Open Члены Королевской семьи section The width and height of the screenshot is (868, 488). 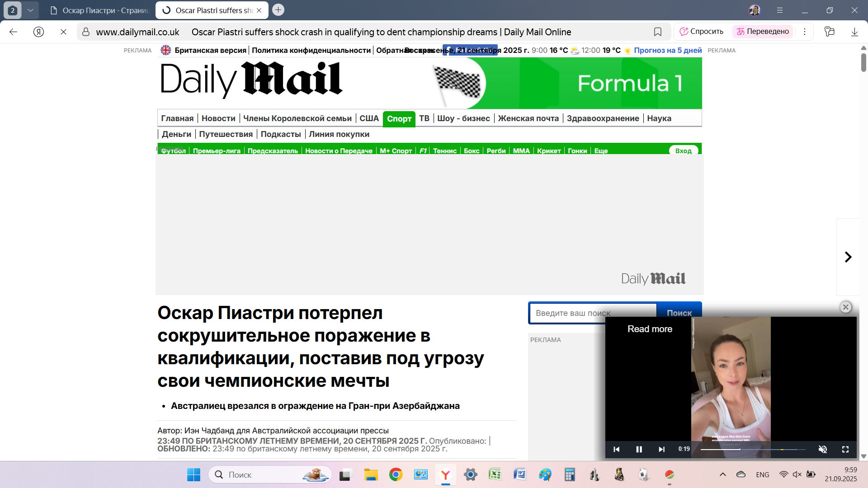coord(297,118)
